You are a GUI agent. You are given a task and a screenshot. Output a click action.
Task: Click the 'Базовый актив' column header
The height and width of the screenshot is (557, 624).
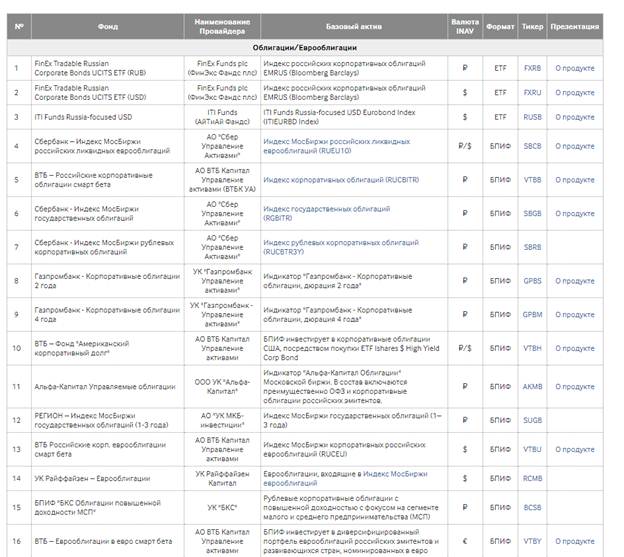[x=354, y=27]
